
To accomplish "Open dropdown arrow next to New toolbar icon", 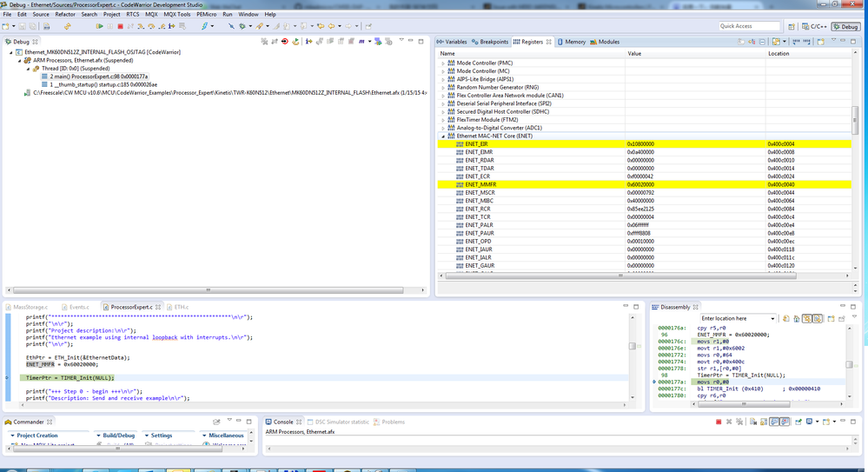I will tap(13, 26).
